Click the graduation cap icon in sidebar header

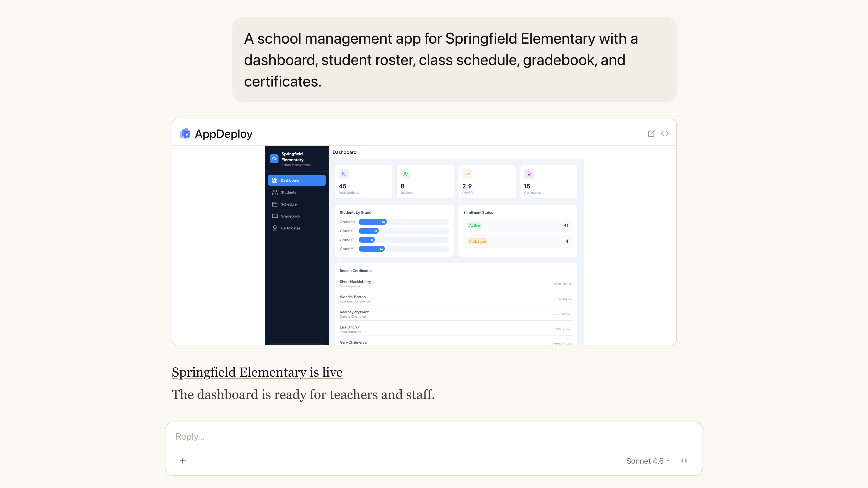274,158
